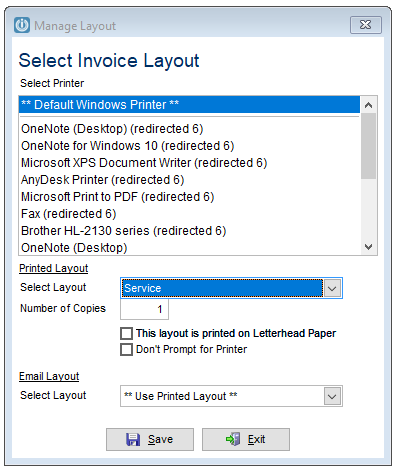Click the Email Layout section heading

[x=49, y=376]
